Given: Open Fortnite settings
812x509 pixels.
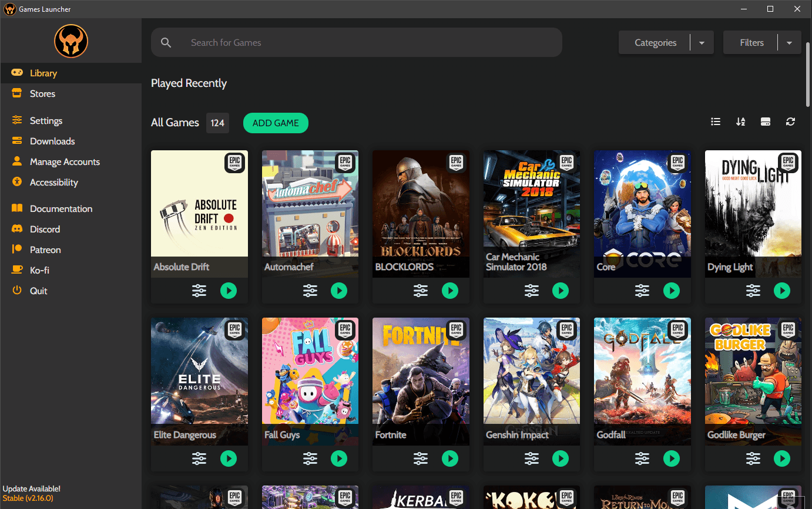Looking at the screenshot, I should (421, 459).
